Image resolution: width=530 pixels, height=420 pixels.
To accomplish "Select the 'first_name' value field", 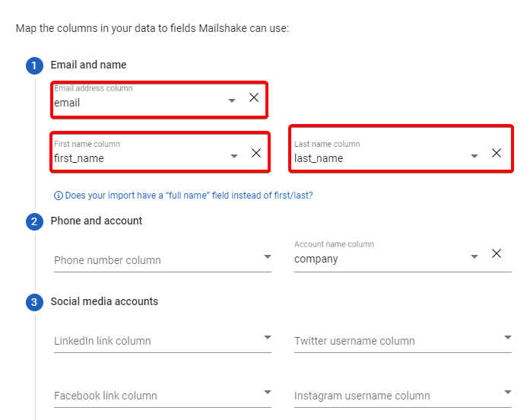I will tap(79, 158).
